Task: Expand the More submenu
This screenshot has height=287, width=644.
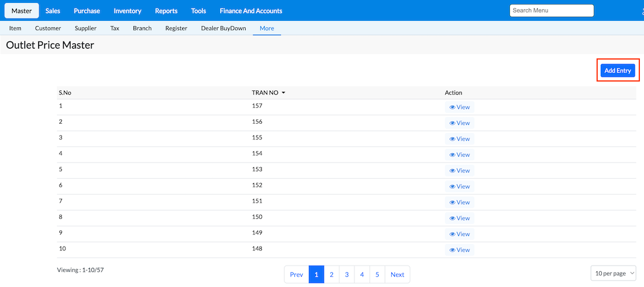Action: [x=267, y=28]
